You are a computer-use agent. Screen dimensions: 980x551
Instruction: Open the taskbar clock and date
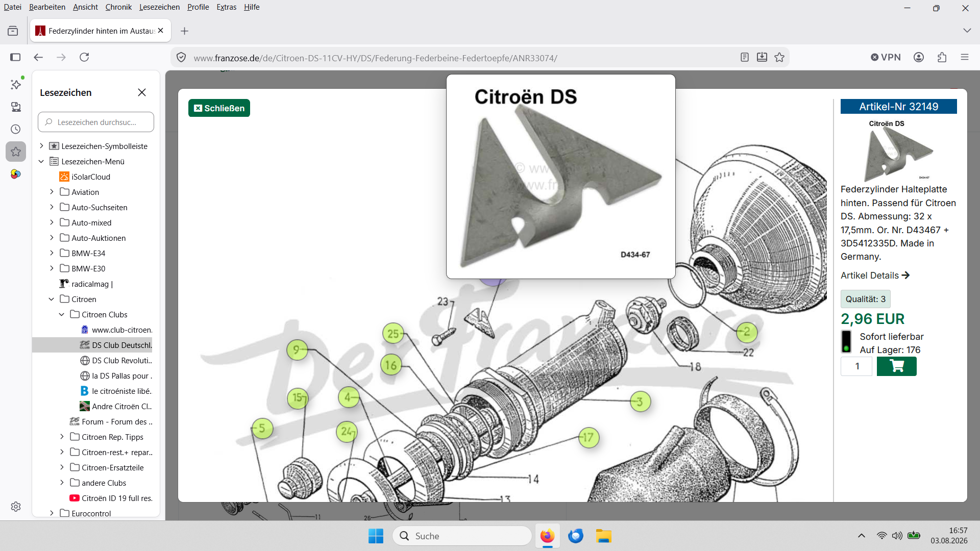949,536
